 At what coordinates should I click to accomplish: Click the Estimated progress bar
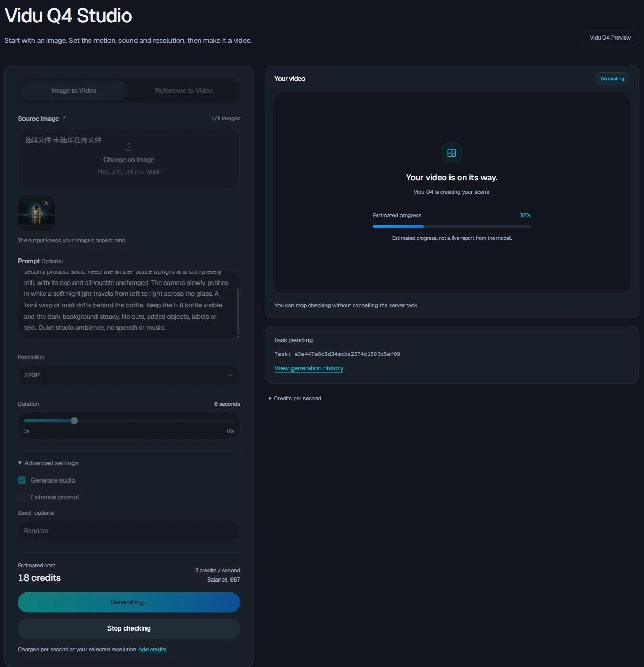(x=452, y=226)
